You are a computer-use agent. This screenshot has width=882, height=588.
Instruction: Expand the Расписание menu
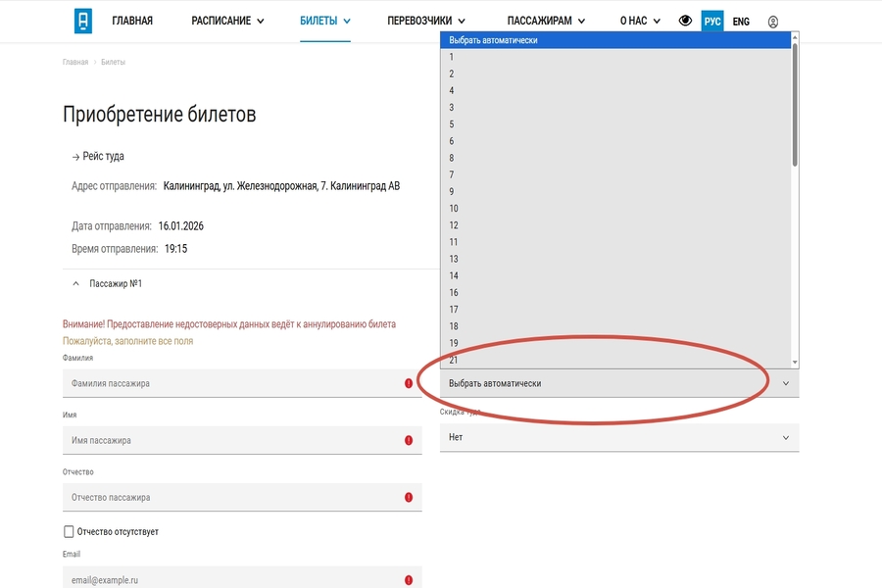tap(227, 22)
